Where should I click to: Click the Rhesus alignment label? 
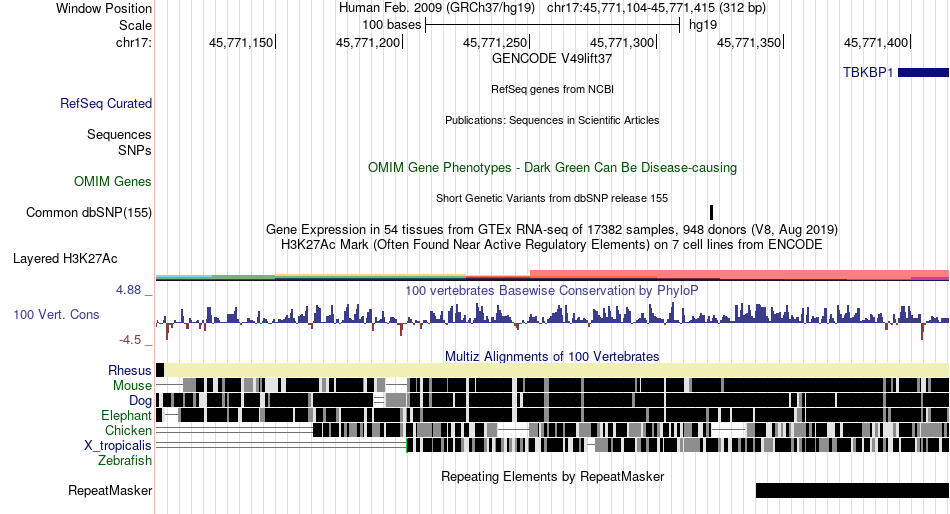coord(130,370)
